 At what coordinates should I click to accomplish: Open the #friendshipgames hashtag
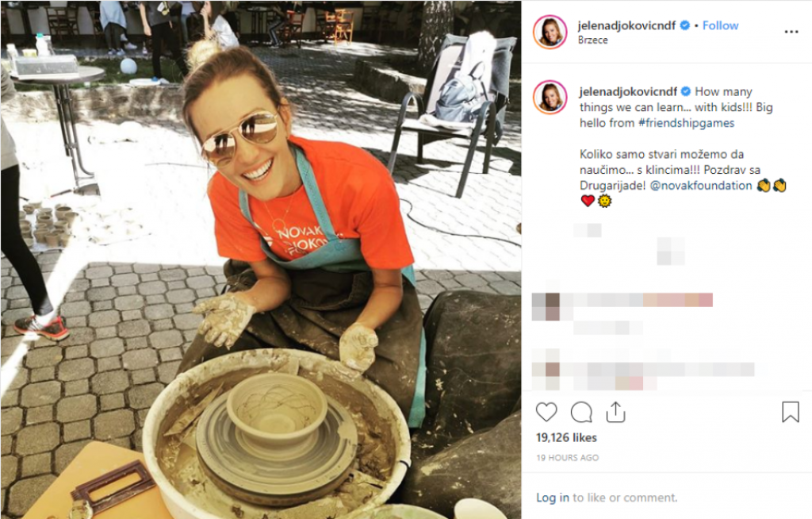click(686, 123)
